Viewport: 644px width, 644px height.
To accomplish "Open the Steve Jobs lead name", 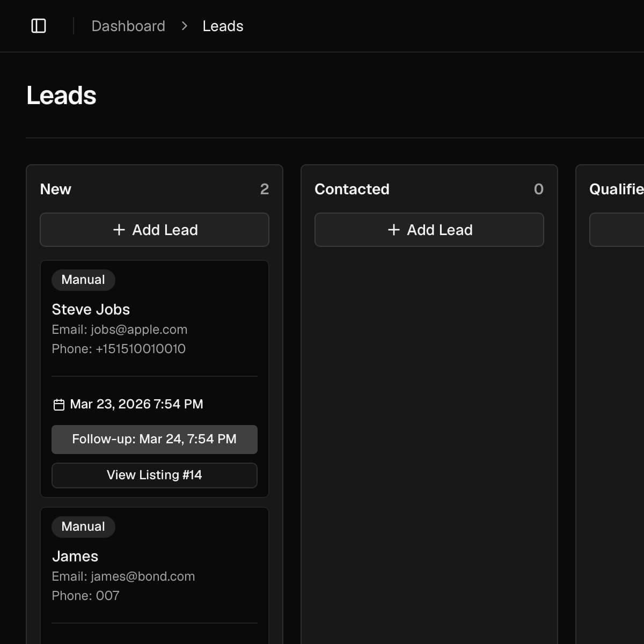I will tap(91, 309).
